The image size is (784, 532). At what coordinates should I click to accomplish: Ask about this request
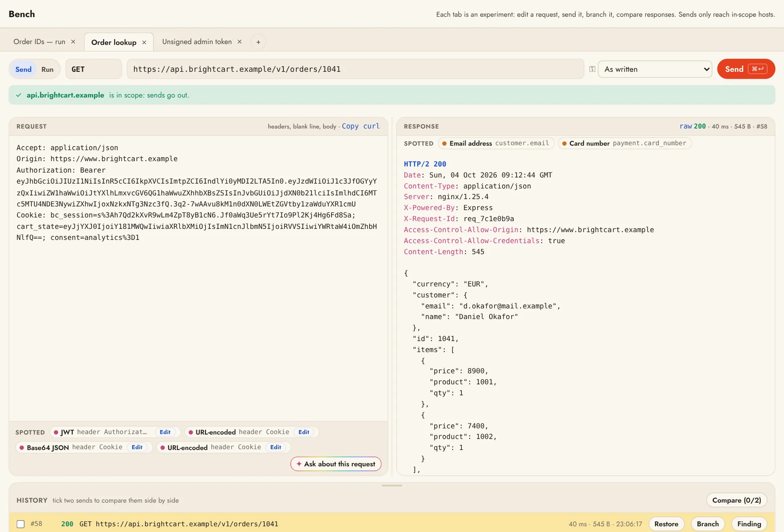[x=336, y=464]
